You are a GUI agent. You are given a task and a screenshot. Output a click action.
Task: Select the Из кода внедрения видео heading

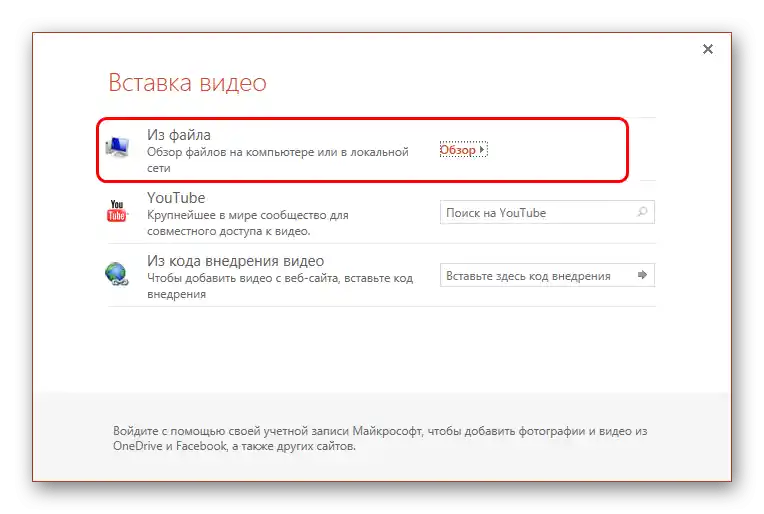[x=235, y=261]
